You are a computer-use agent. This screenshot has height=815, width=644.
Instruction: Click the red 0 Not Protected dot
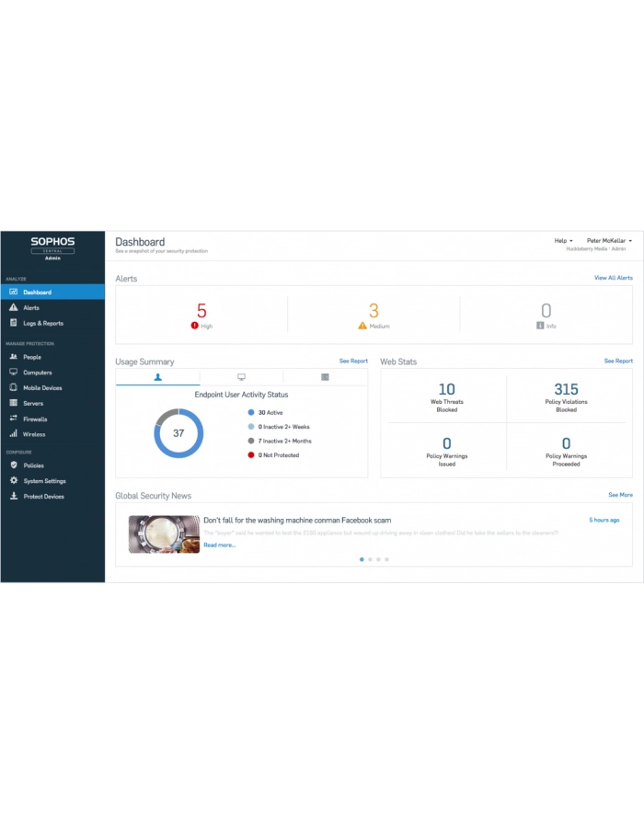[x=251, y=454]
